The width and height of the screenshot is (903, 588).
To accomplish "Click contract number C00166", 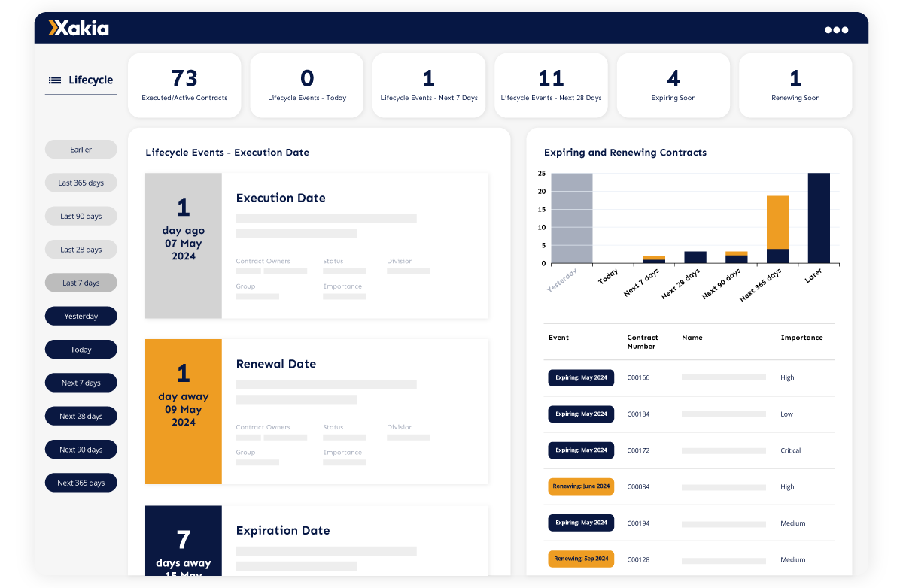I will tap(638, 377).
